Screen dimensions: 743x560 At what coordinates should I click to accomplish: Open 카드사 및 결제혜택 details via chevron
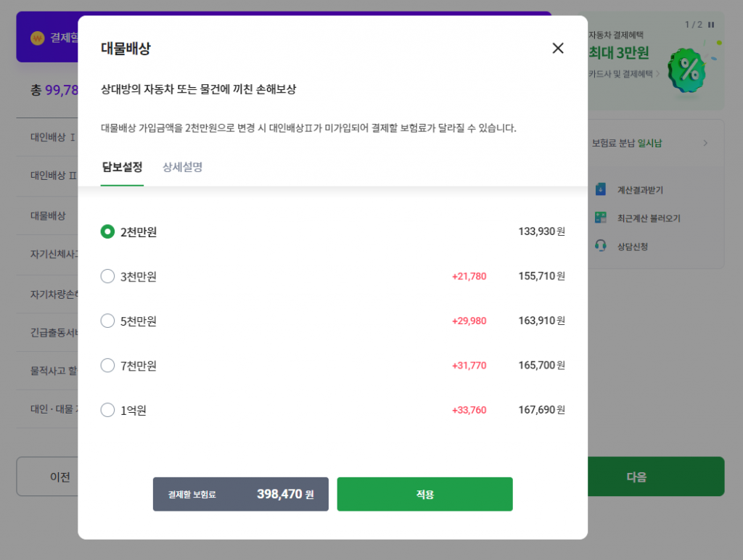(x=657, y=74)
